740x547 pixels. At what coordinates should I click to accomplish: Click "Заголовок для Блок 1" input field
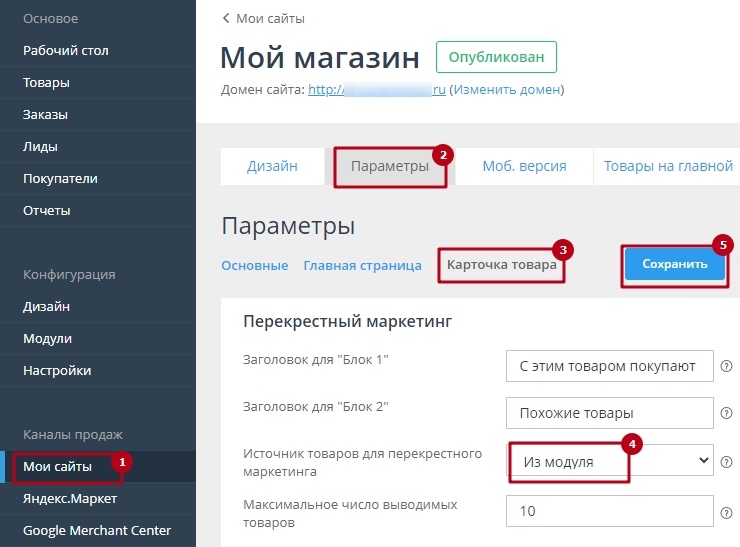click(x=609, y=366)
